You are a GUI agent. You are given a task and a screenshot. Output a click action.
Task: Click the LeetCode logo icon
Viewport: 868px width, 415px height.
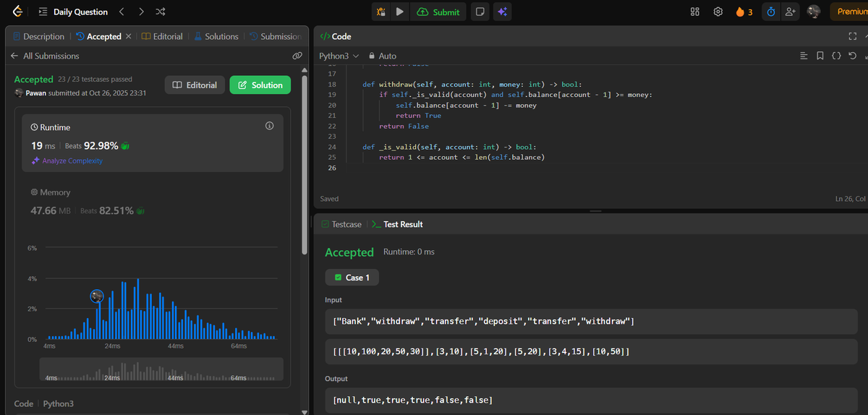pos(17,12)
